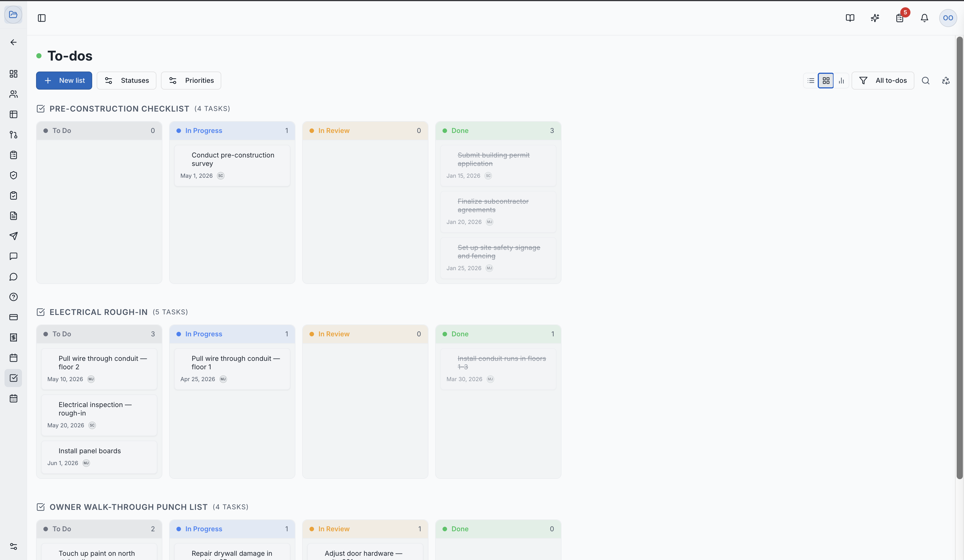
Task: Open the OO user avatar menu
Action: click(x=948, y=18)
